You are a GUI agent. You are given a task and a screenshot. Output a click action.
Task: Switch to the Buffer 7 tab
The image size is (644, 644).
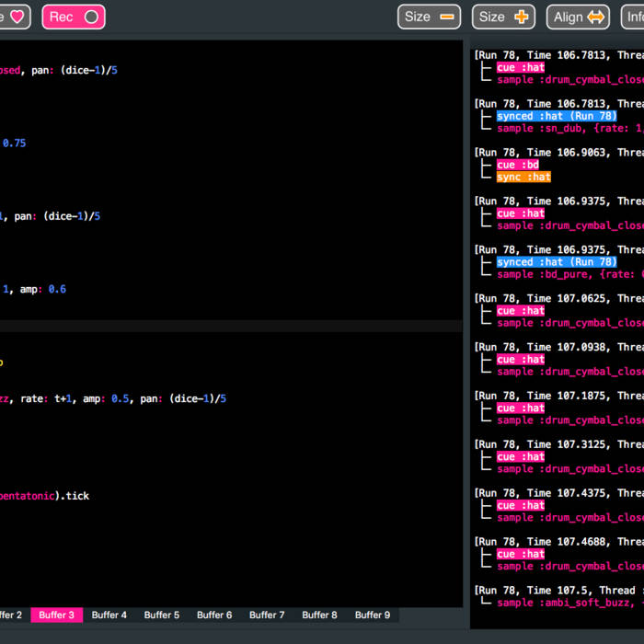point(267,615)
